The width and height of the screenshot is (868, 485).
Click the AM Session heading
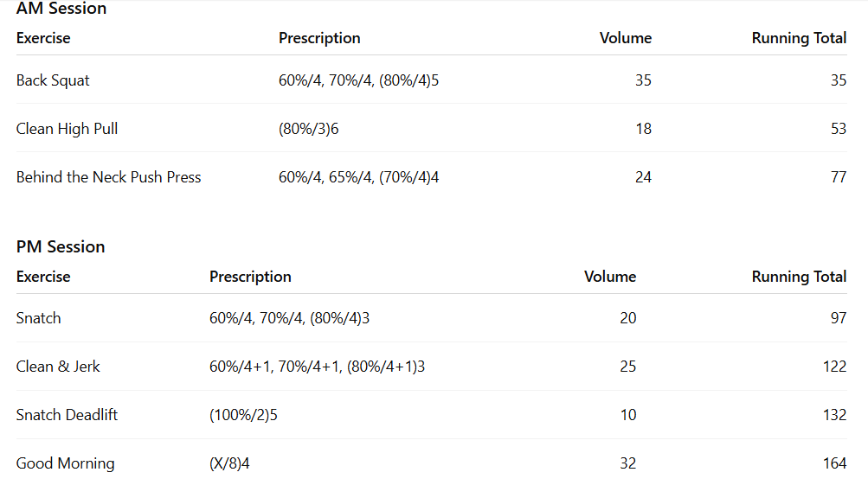point(61,9)
